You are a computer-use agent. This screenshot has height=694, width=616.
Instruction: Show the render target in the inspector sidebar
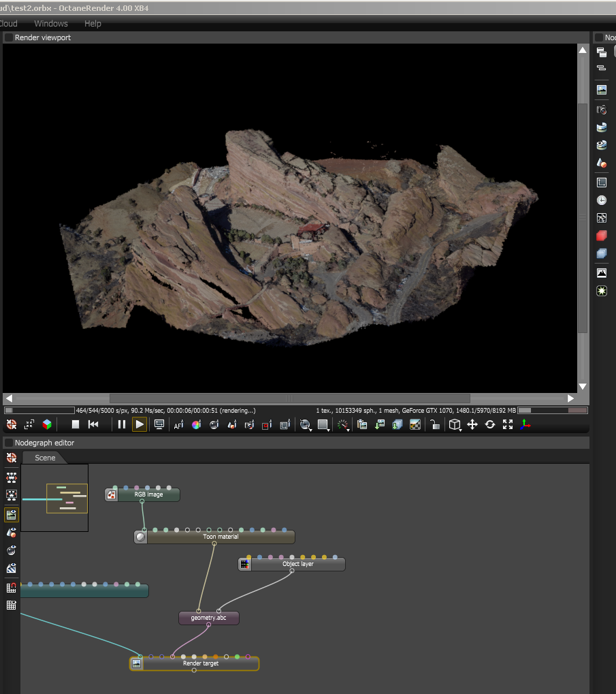[x=602, y=90]
